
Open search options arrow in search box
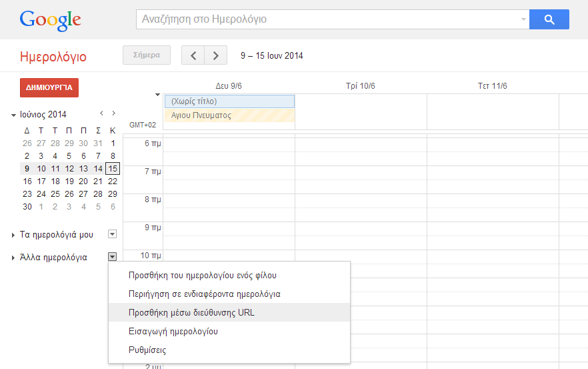click(523, 20)
